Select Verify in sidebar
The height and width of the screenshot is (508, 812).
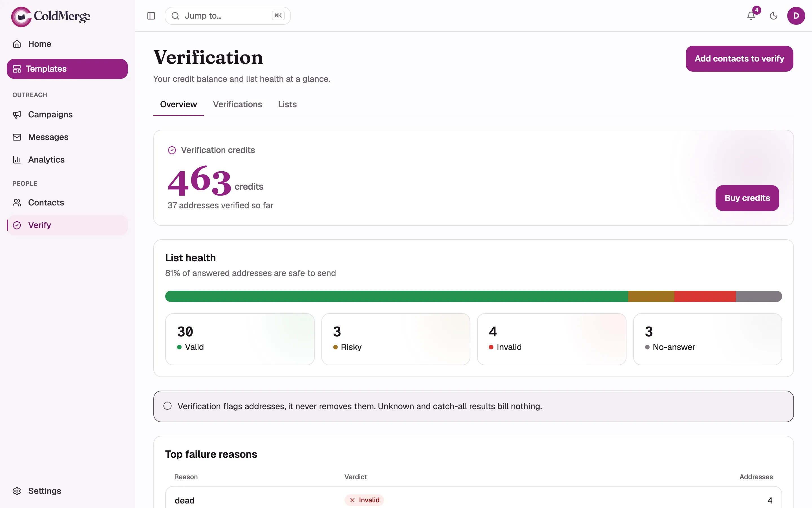pyautogui.click(x=67, y=225)
